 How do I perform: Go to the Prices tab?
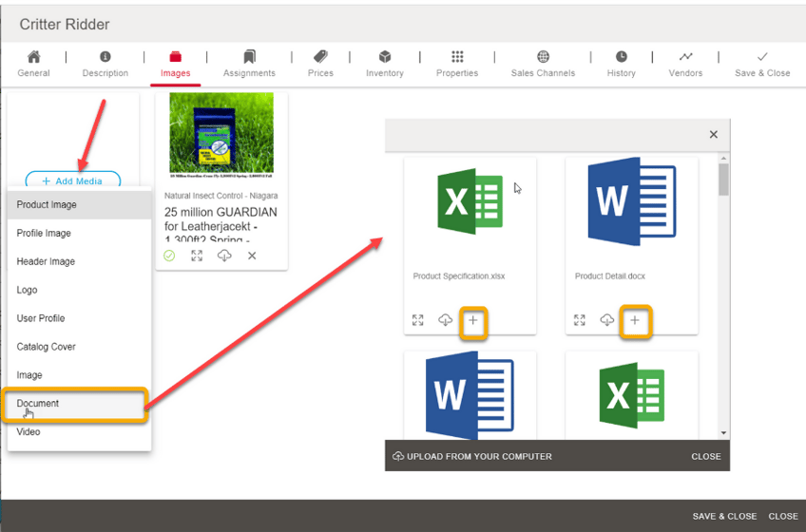(x=320, y=64)
